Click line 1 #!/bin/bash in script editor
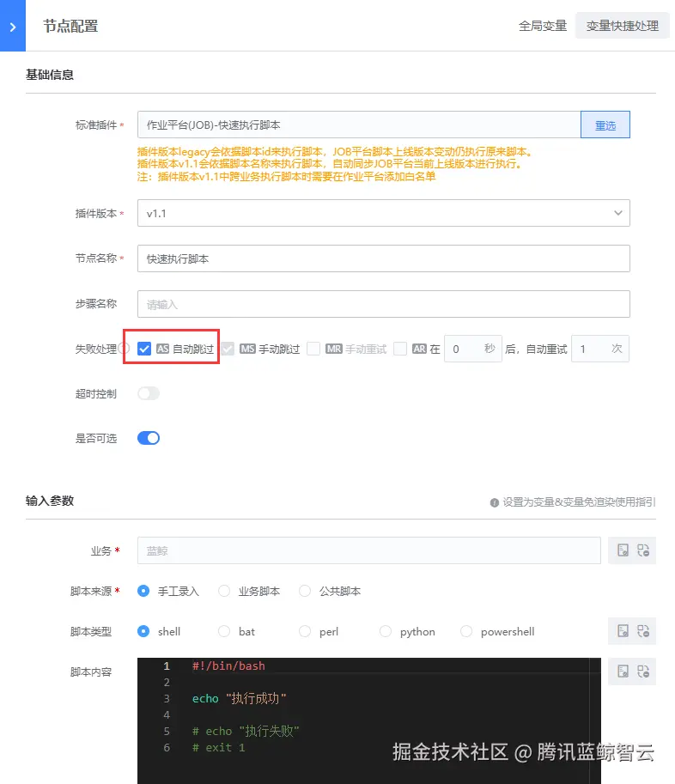675x784 pixels. pos(228,666)
